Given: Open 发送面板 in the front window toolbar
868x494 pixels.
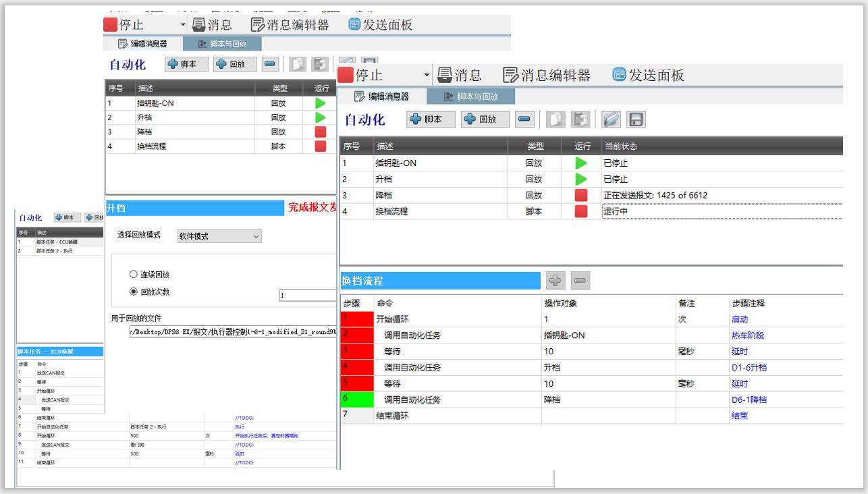Looking at the screenshot, I should click(648, 75).
